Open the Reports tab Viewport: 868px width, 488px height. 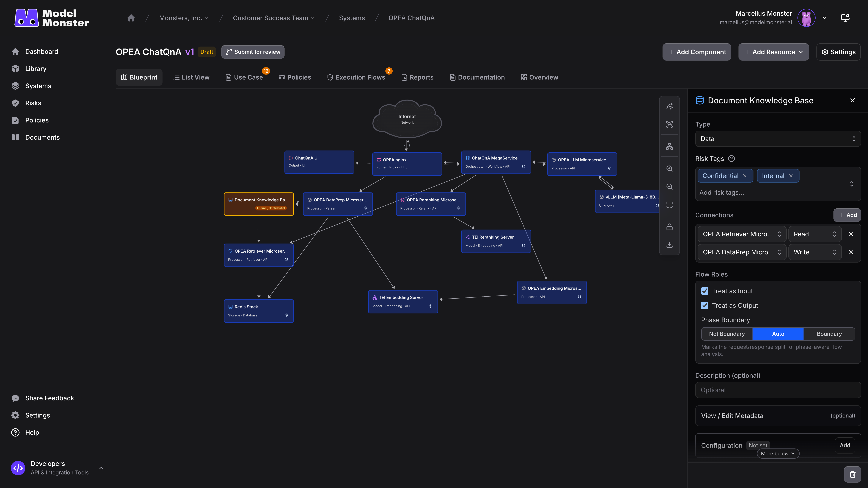point(417,77)
